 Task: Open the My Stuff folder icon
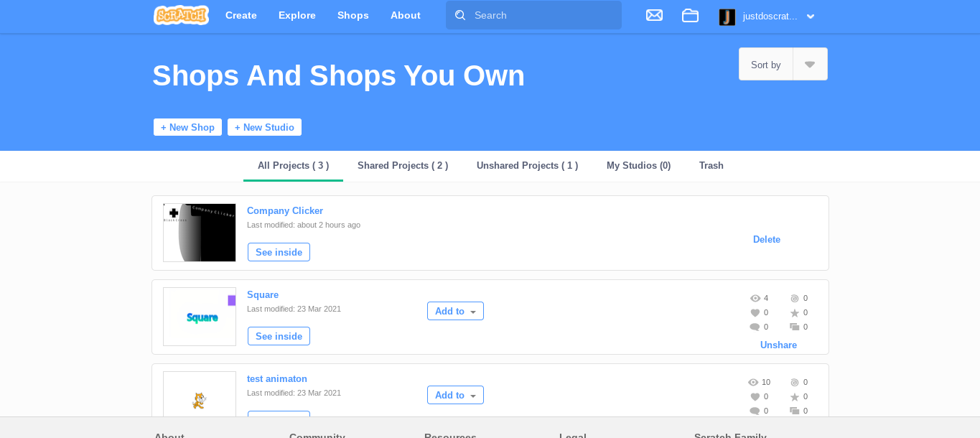pos(690,15)
